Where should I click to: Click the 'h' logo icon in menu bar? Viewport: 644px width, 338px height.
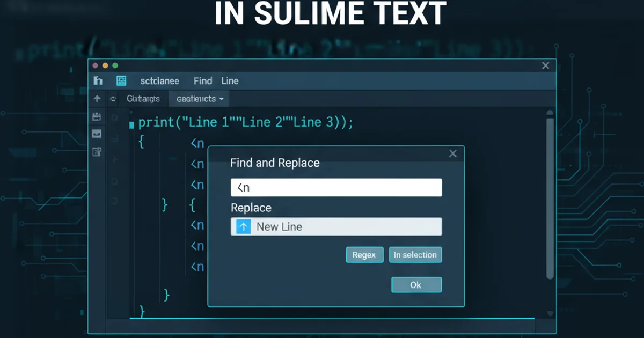tap(98, 81)
